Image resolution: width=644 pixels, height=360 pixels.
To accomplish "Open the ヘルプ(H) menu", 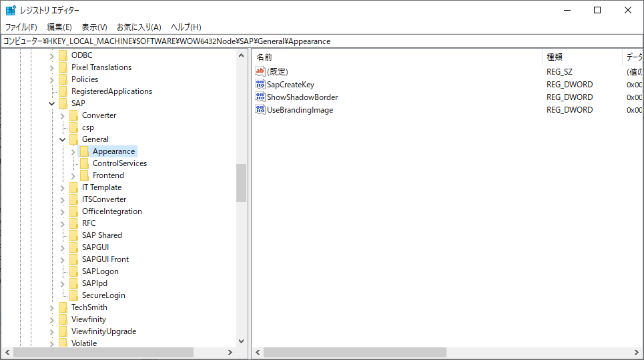I will pyautogui.click(x=186, y=27).
